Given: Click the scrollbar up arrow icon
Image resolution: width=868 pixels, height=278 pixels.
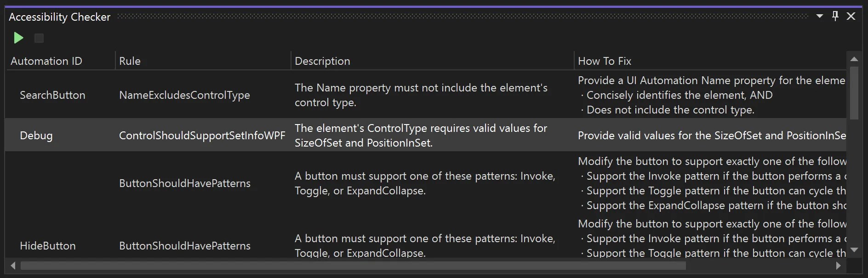Looking at the screenshot, I should point(854,59).
